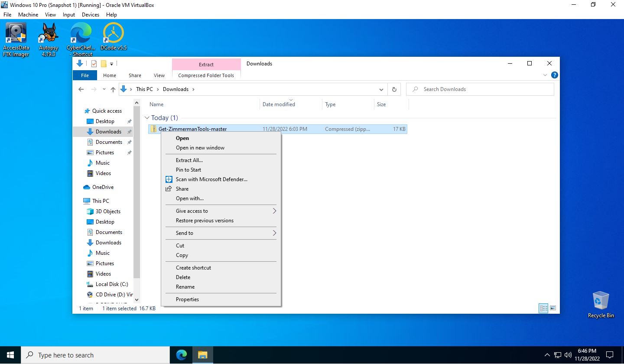Viewport: 624px width, 364px height.
Task: Open the notification center icon
Action: 609,355
